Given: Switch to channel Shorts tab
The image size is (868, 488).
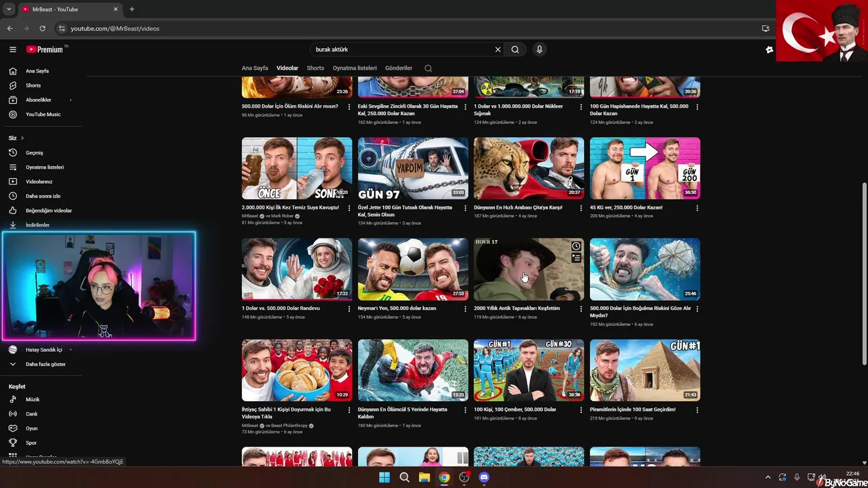Looking at the screenshot, I should click(x=315, y=68).
